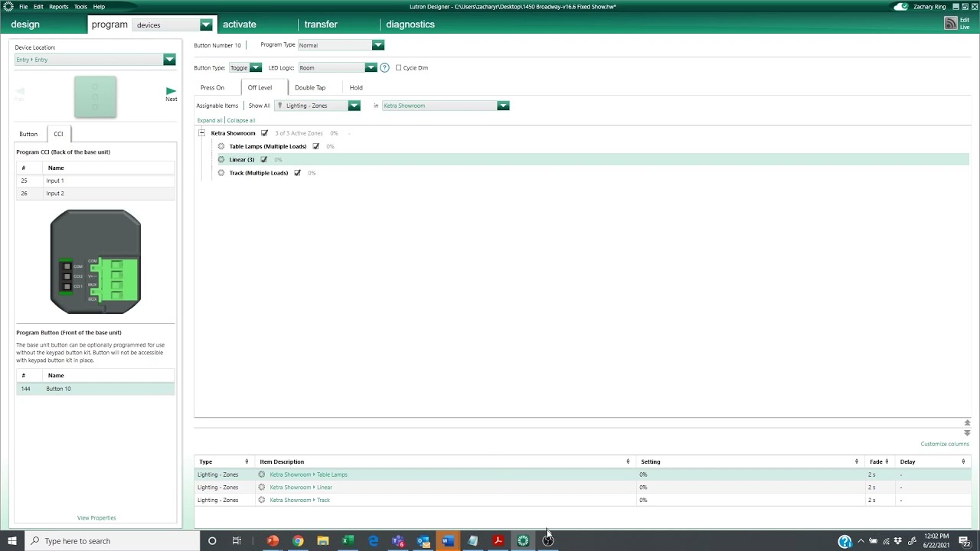This screenshot has height=551, width=980.
Task: Open Excel from taskbar
Action: [348, 541]
